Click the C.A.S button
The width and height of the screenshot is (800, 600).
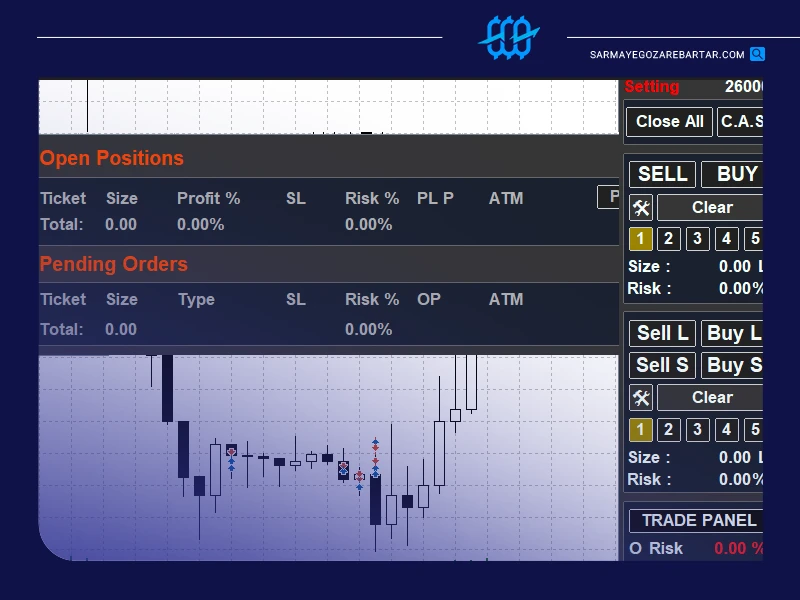point(740,121)
